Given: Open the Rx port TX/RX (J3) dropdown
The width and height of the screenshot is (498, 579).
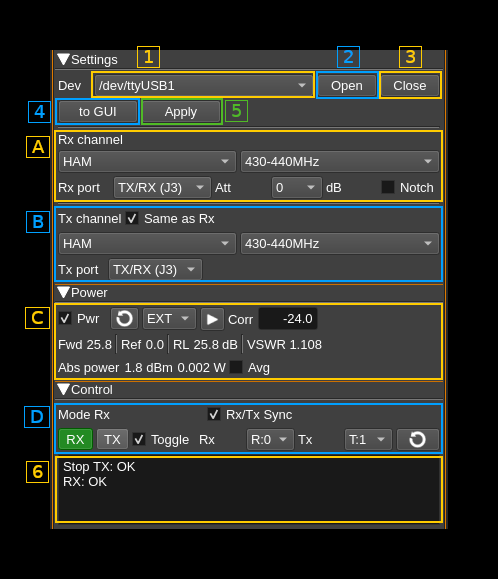Looking at the screenshot, I should coord(162,188).
